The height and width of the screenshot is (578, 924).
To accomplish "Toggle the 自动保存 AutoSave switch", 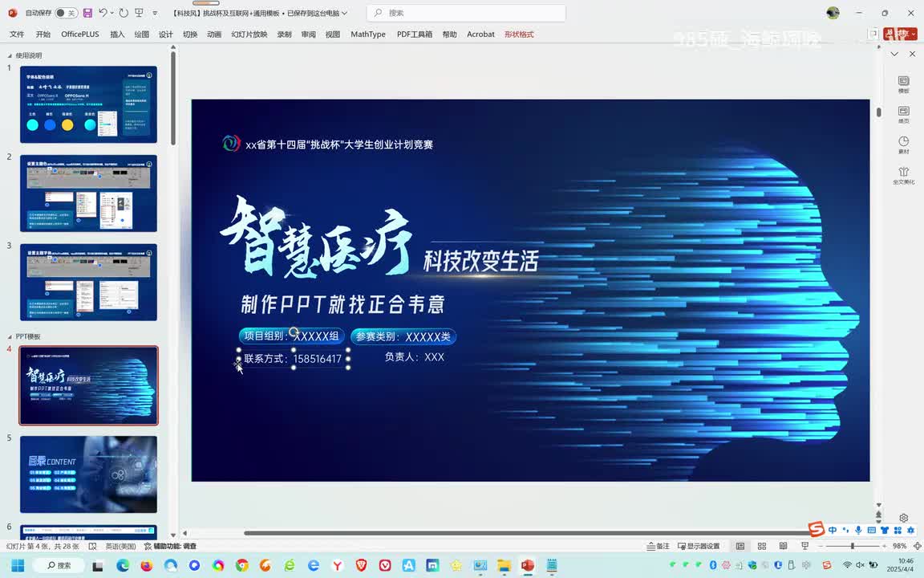I will pyautogui.click(x=66, y=12).
